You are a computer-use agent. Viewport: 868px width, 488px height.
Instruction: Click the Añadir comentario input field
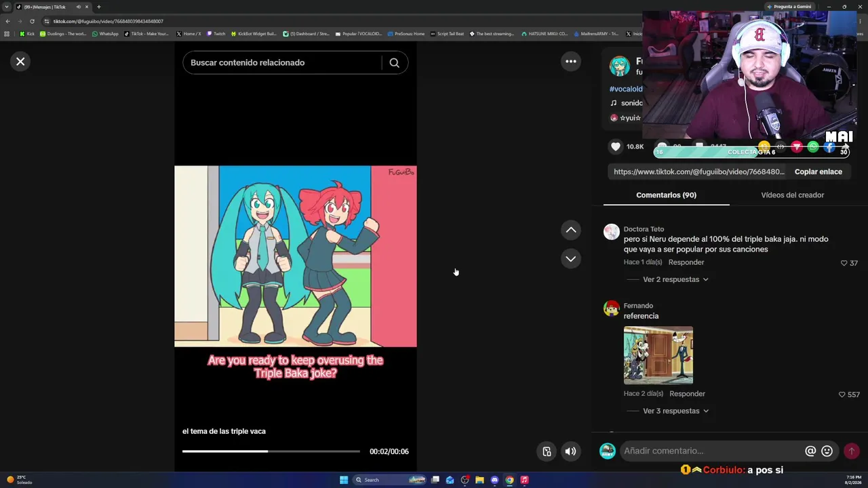coord(711,451)
